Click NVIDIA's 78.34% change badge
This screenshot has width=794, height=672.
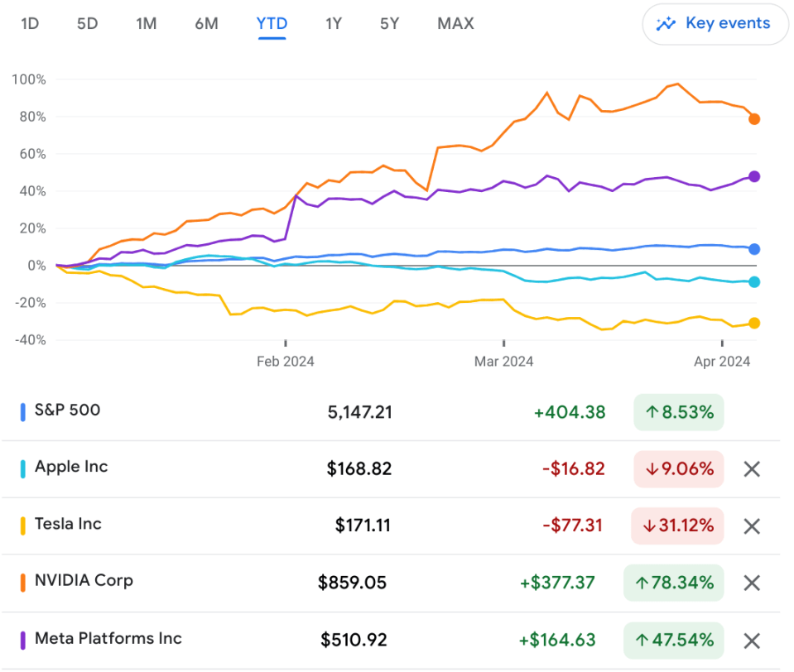[673, 583]
